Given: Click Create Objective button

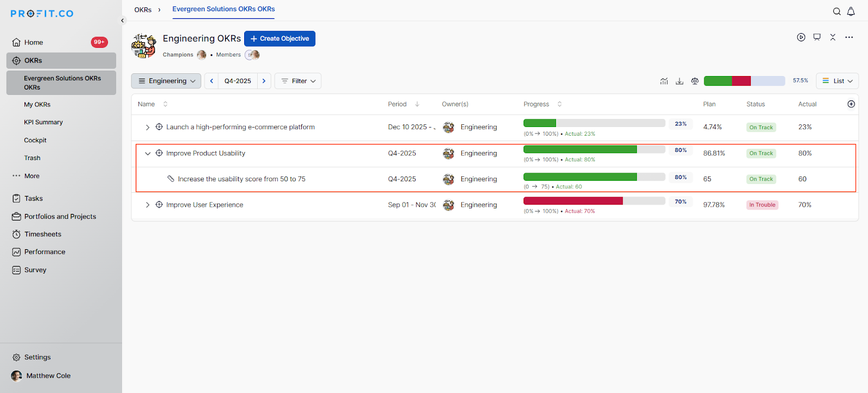Looking at the screenshot, I should click(279, 39).
